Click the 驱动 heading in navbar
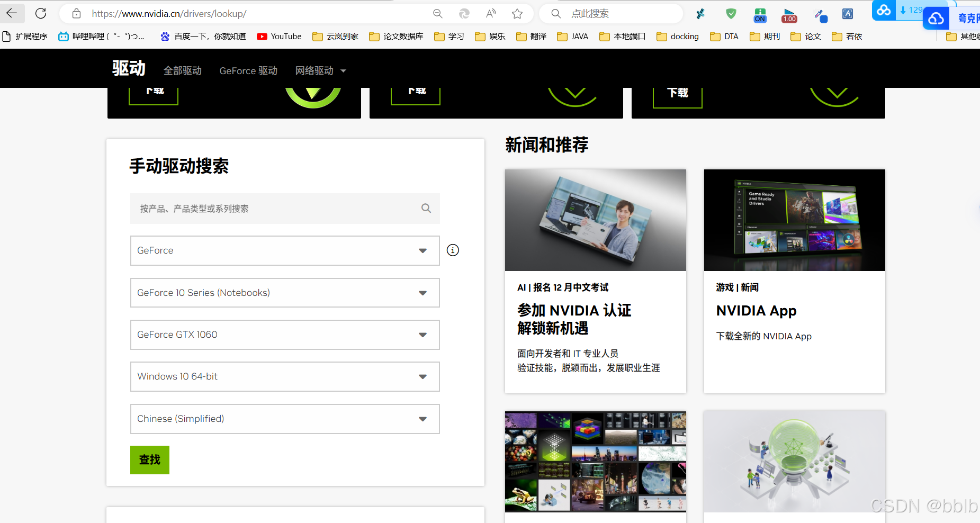 coord(129,68)
